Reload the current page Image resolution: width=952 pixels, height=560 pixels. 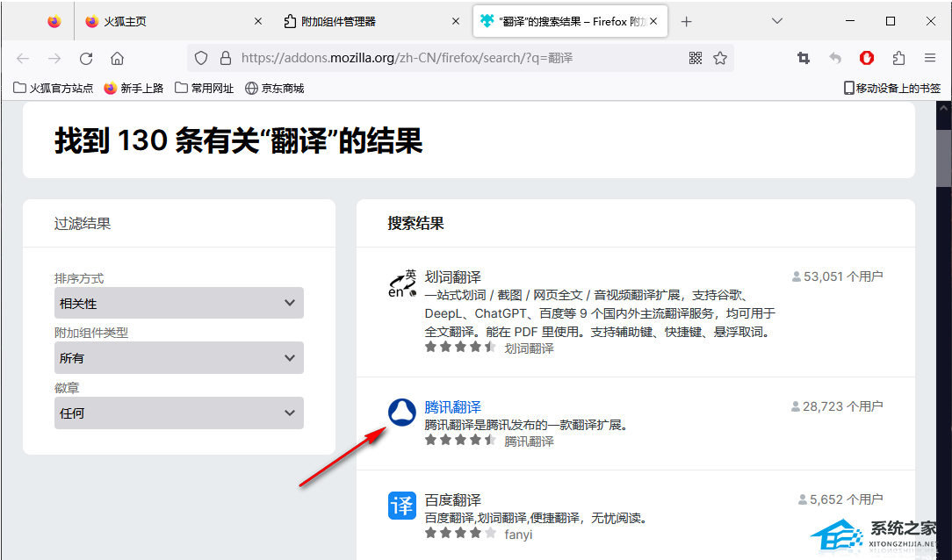pos(86,58)
